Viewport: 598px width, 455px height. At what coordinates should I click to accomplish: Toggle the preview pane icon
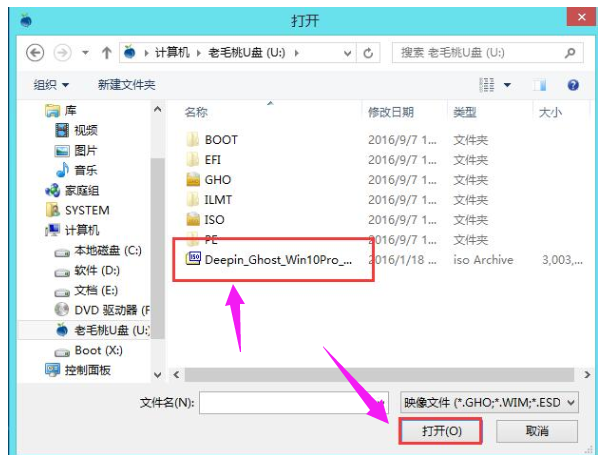[x=540, y=85]
